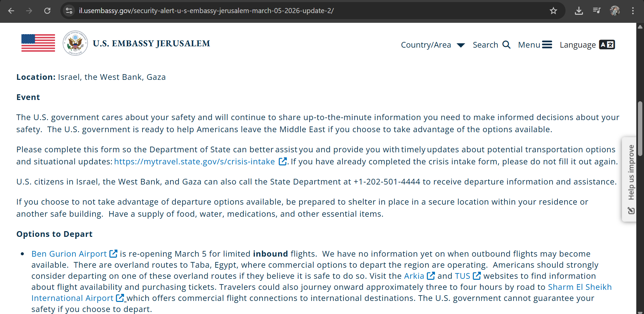644x314 pixels.
Task: Open the hamburger Menu
Action: click(535, 45)
